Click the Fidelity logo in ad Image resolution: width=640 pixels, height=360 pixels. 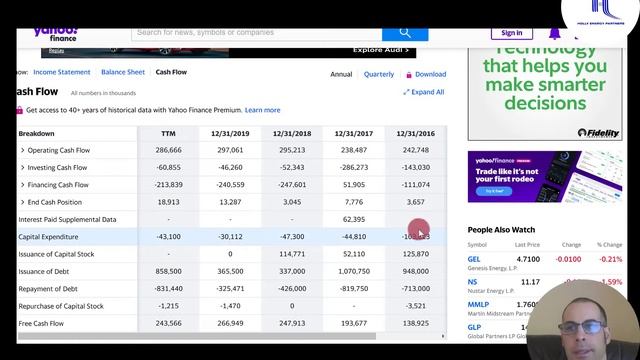pyautogui.click(x=598, y=133)
